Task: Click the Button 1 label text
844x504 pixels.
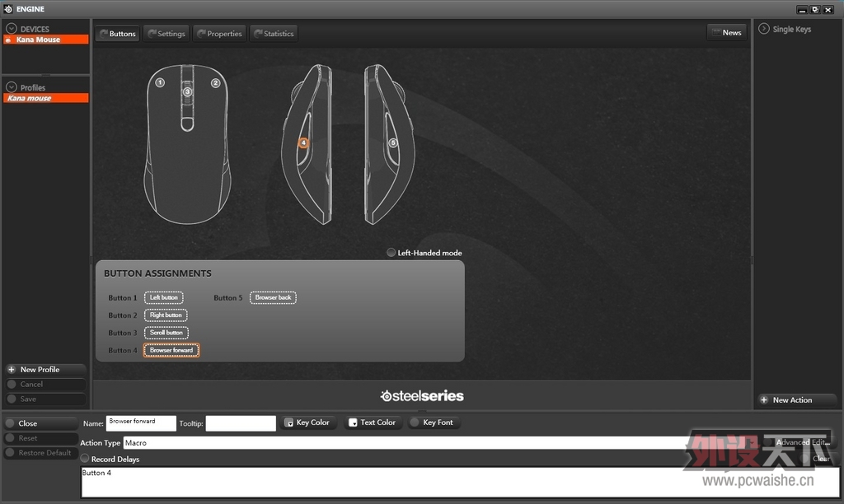Action: coord(123,298)
